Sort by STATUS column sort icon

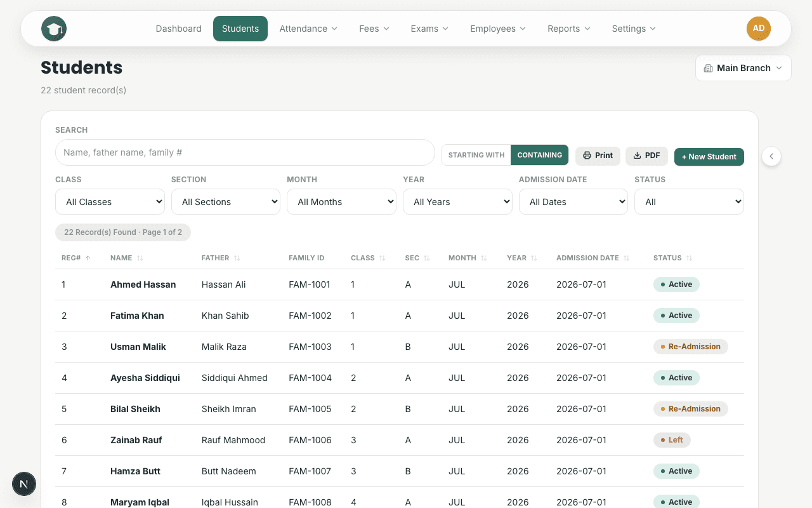(689, 258)
